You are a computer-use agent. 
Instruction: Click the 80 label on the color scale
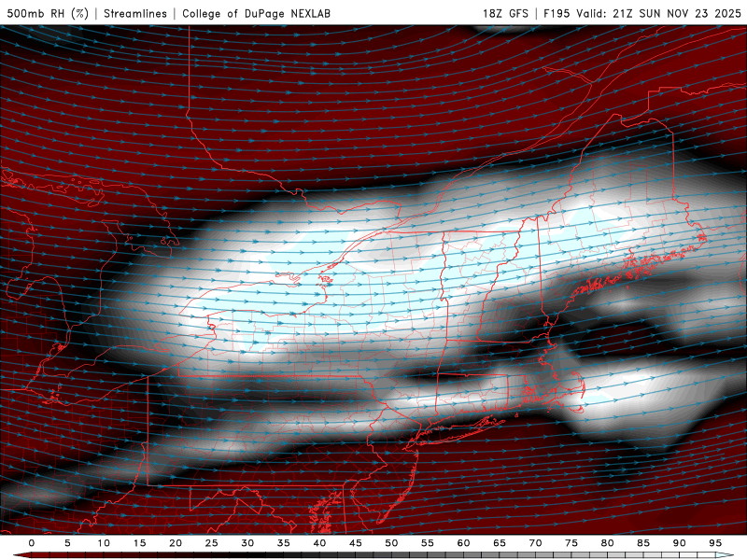click(607, 543)
